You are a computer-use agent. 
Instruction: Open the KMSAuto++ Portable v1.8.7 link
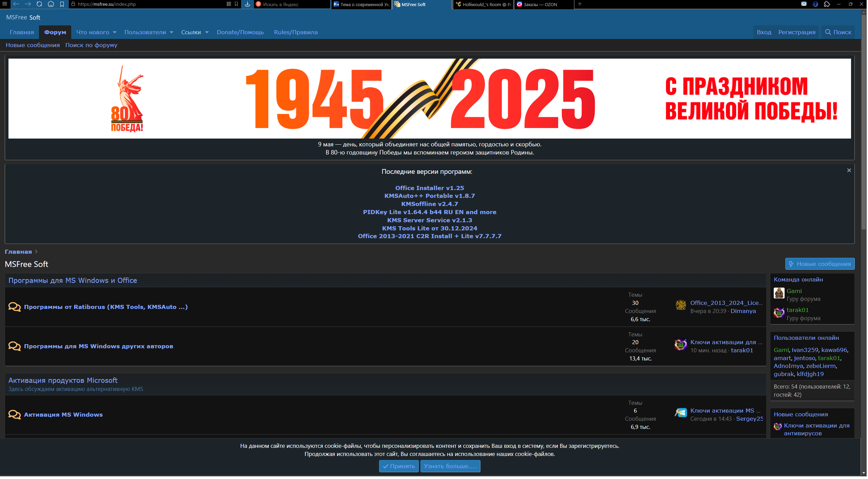pos(429,196)
